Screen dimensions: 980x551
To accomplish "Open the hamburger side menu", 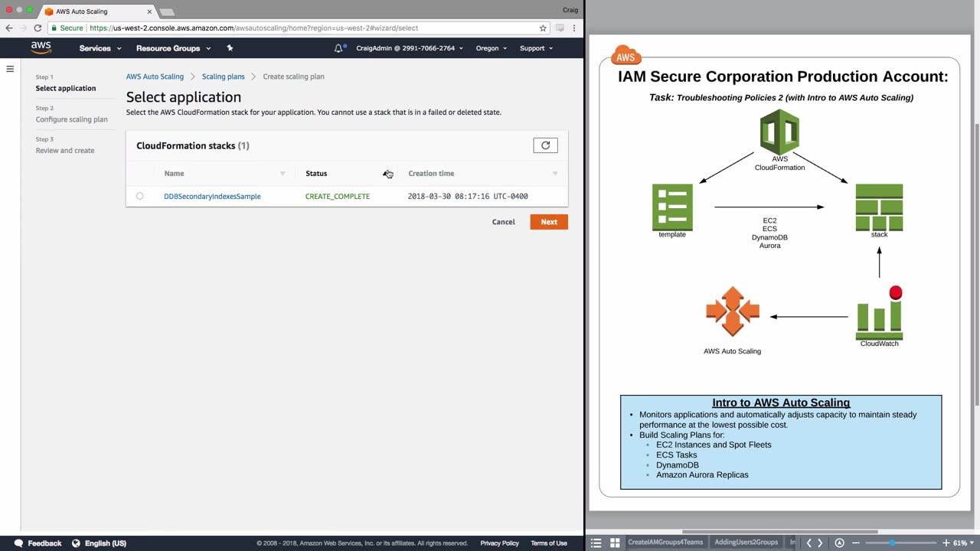I will coord(10,69).
